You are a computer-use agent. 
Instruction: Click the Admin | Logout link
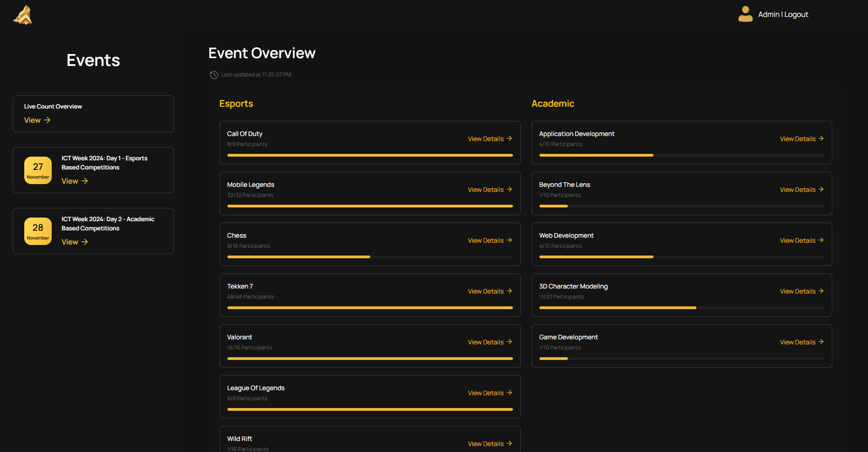(783, 15)
